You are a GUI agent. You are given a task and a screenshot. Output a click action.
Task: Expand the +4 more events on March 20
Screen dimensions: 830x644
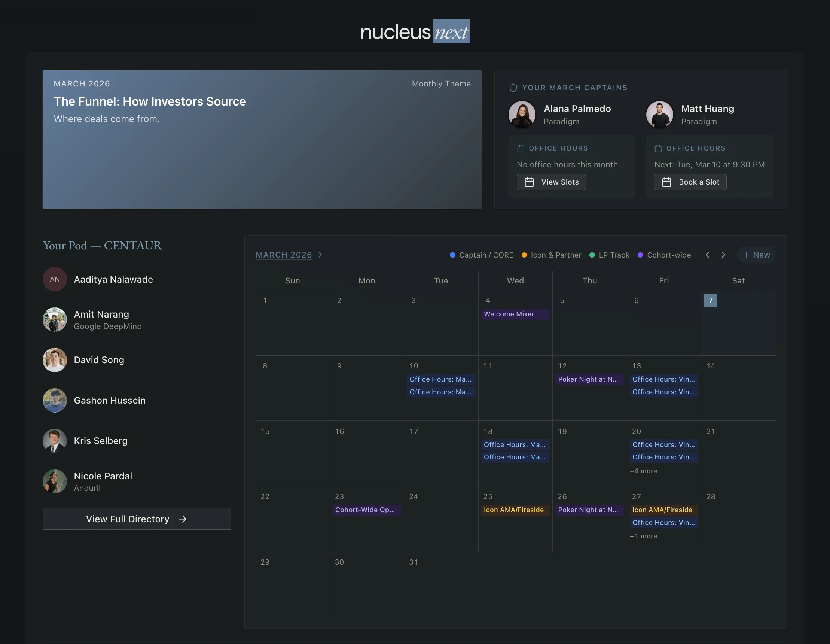643,471
